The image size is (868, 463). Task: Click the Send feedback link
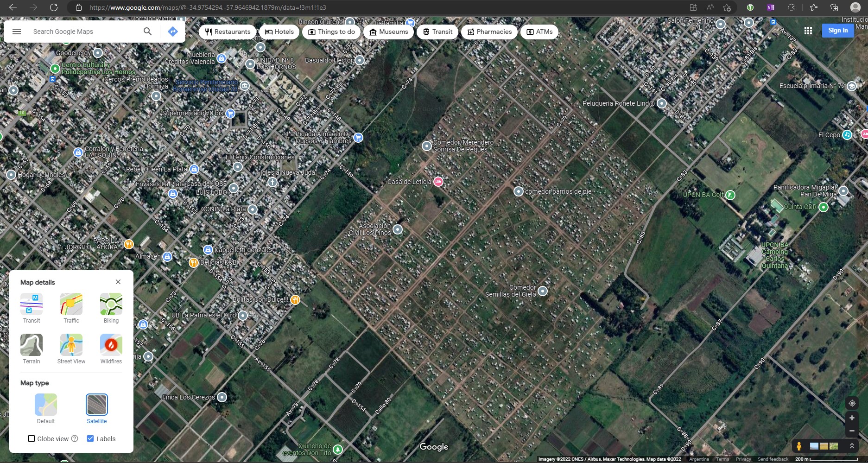[x=773, y=459]
